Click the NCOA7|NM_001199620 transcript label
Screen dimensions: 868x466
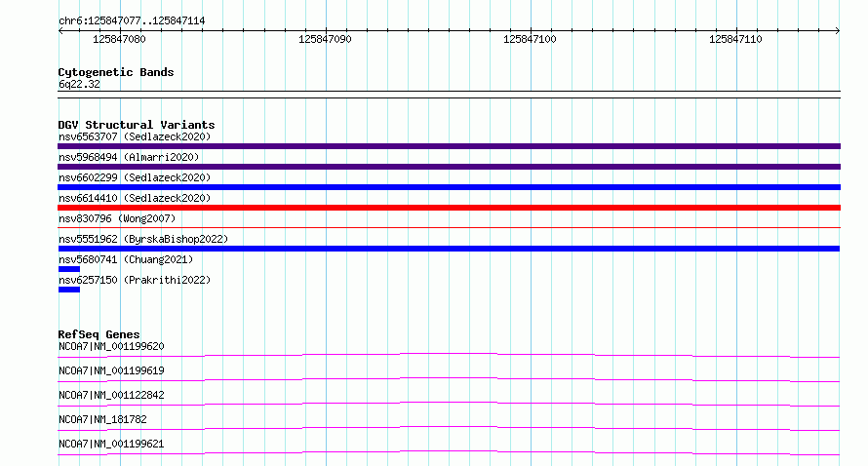(x=111, y=346)
